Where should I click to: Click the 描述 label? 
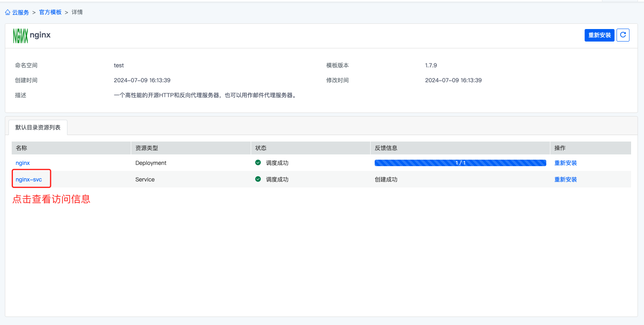coord(21,95)
